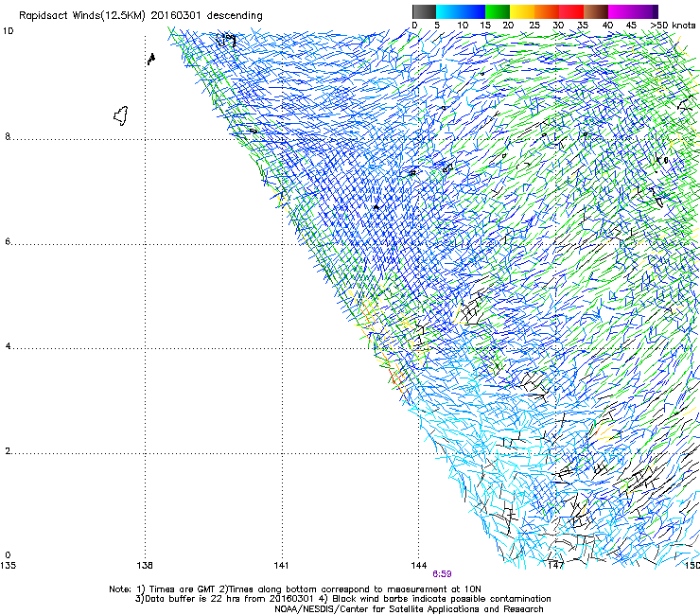
Task: Click the '35' label under the color legend
Action: pyautogui.click(x=583, y=26)
